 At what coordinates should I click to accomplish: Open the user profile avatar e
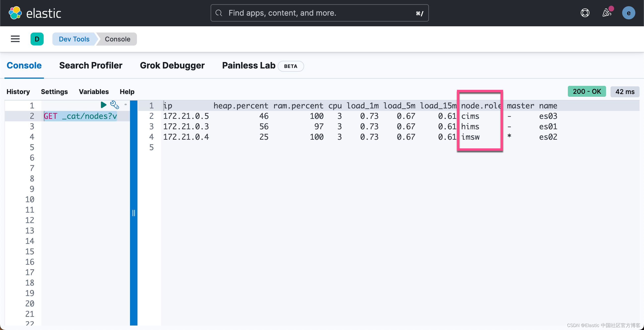[628, 13]
